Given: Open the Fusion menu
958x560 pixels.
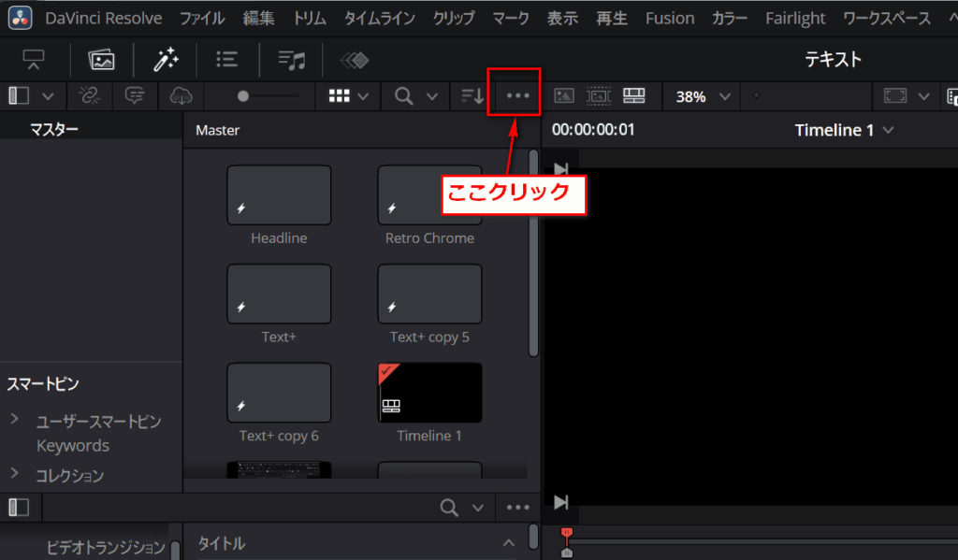Looking at the screenshot, I should pos(670,19).
